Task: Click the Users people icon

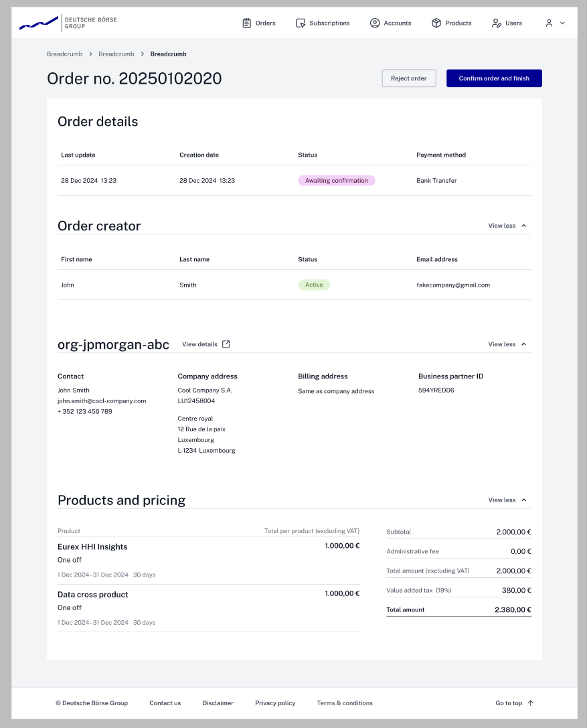Action: point(495,23)
